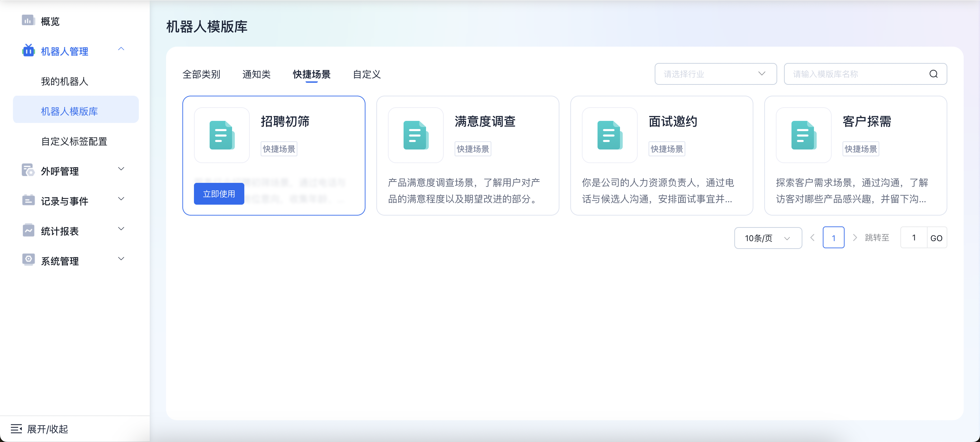Click the 展开/收起 collapse menu icon
Viewport: 980px width, 442px height.
click(x=16, y=429)
